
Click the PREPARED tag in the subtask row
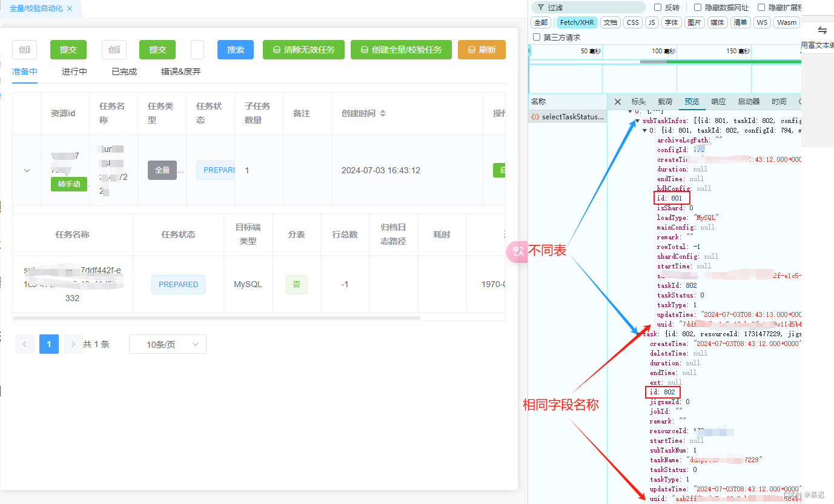point(178,285)
